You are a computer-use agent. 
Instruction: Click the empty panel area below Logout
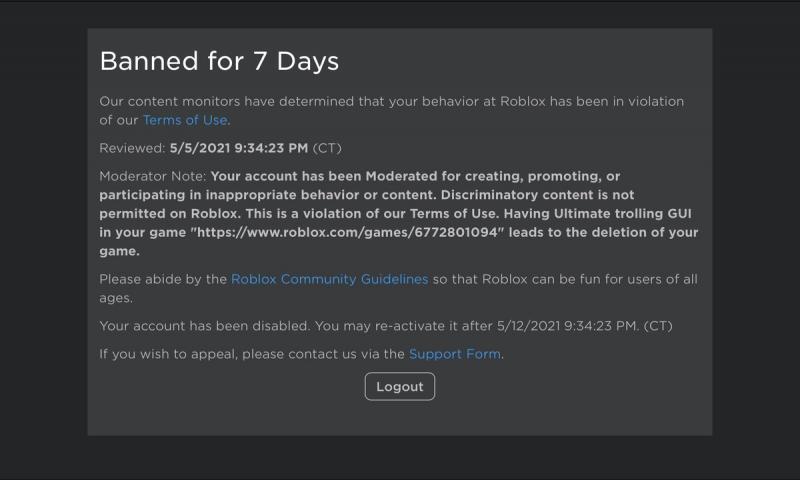tap(400, 418)
